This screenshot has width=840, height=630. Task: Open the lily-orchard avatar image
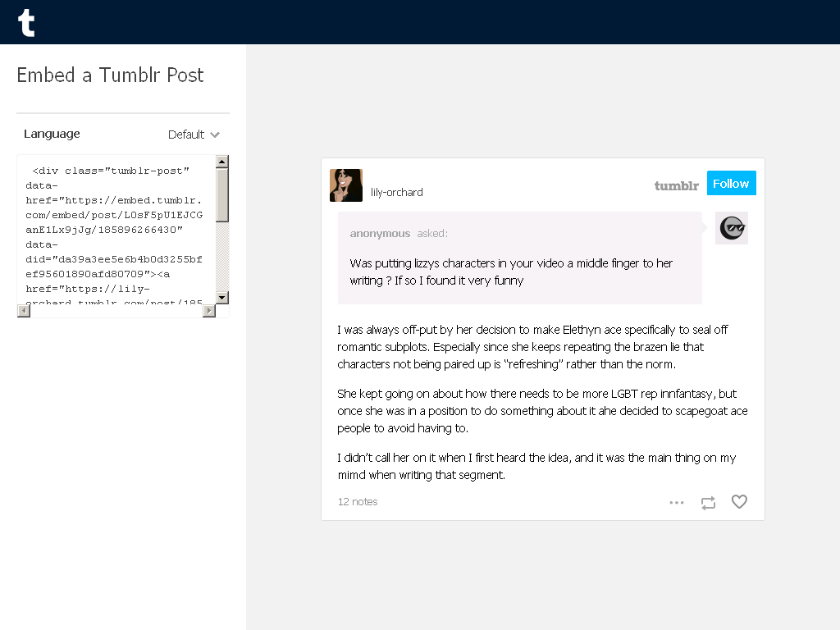[x=346, y=185]
